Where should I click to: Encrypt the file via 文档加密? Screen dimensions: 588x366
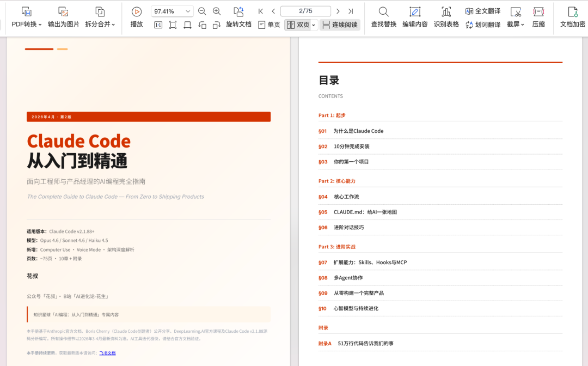pyautogui.click(x=572, y=17)
